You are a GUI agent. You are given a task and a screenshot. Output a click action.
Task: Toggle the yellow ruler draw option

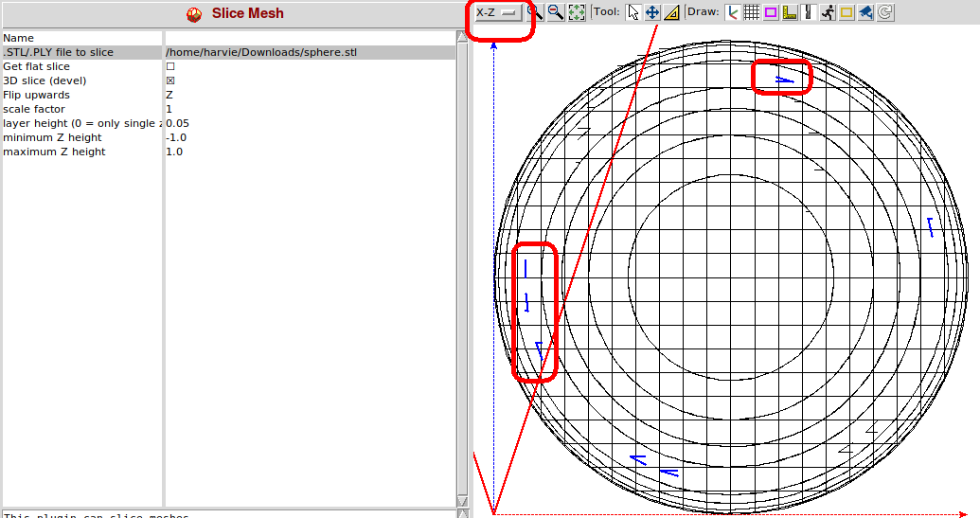[790, 12]
